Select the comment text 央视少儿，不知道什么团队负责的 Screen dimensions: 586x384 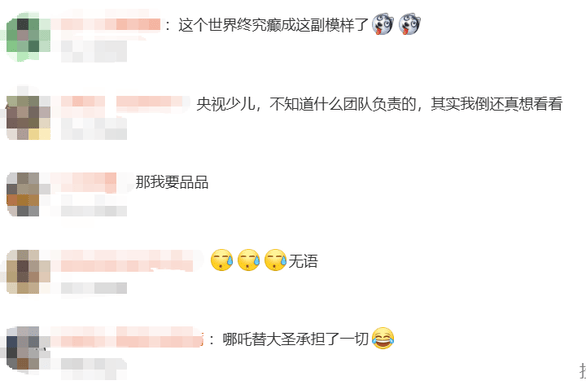(306, 104)
